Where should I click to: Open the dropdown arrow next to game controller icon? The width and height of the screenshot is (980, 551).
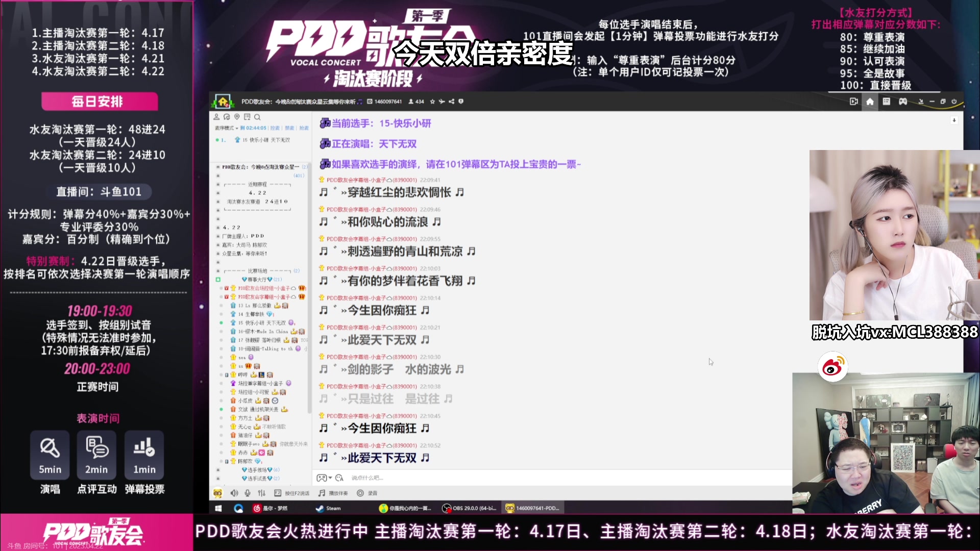pos(330,478)
